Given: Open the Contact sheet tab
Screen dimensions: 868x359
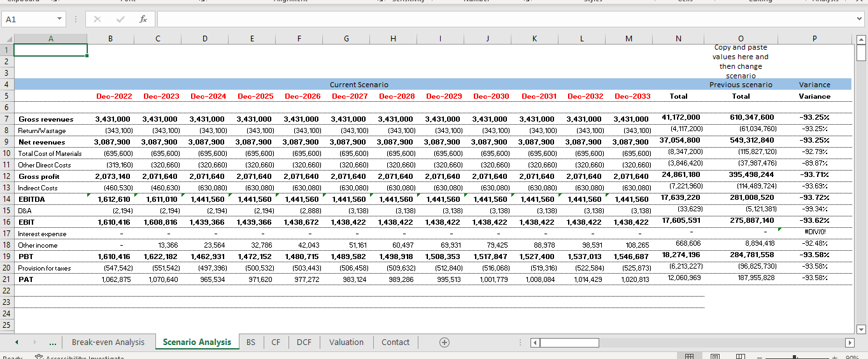Looking at the screenshot, I should pyautogui.click(x=395, y=342).
